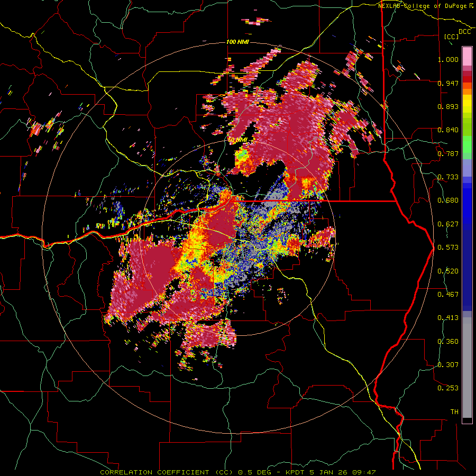Click the 0.733 scale label
Image resolution: width=476 pixels, height=476 pixels.
pyautogui.click(x=448, y=177)
